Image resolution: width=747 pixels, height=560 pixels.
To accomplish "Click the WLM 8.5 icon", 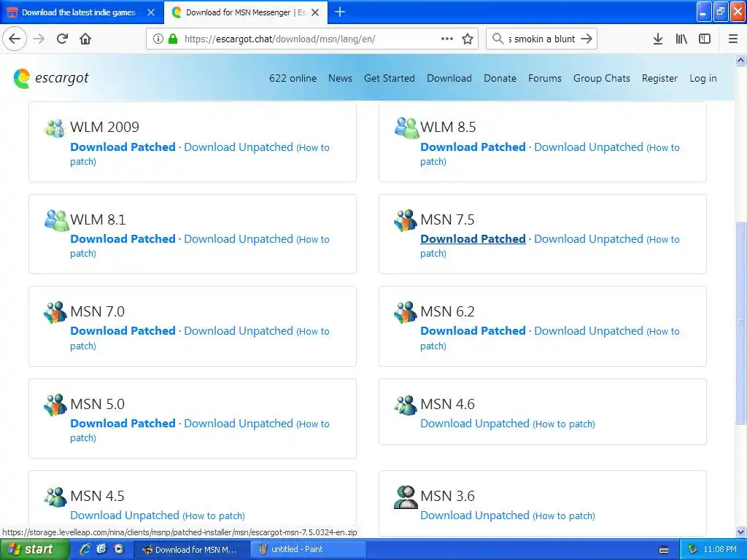I will point(406,128).
